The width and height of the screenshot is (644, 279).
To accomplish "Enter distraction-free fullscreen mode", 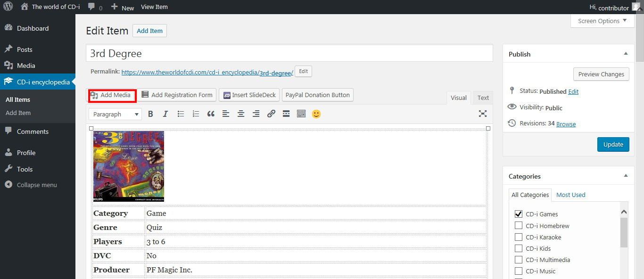I will point(483,114).
